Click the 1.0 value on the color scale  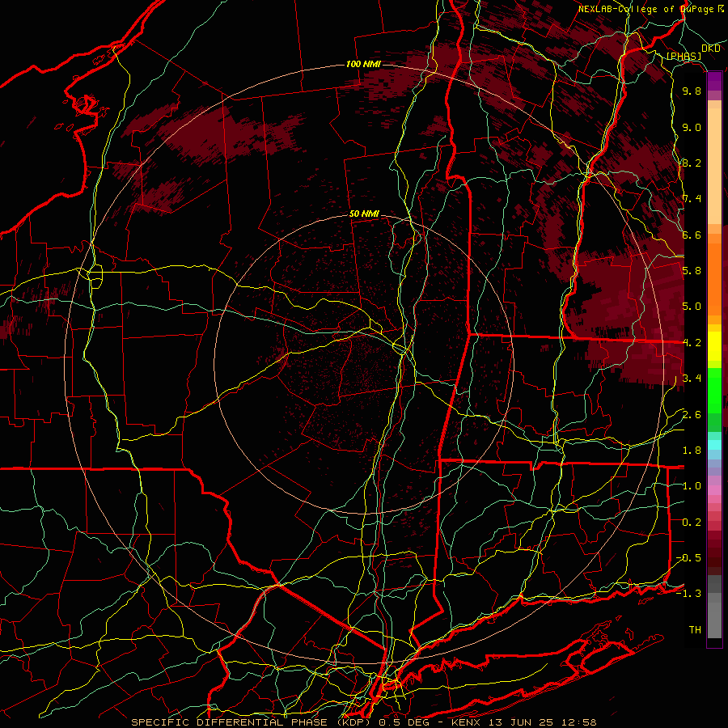(692, 486)
